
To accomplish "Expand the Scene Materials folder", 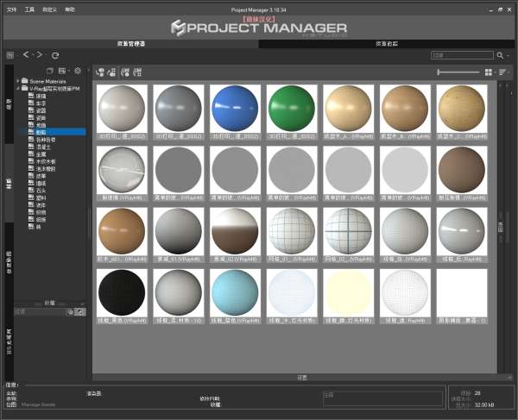I will (17, 81).
